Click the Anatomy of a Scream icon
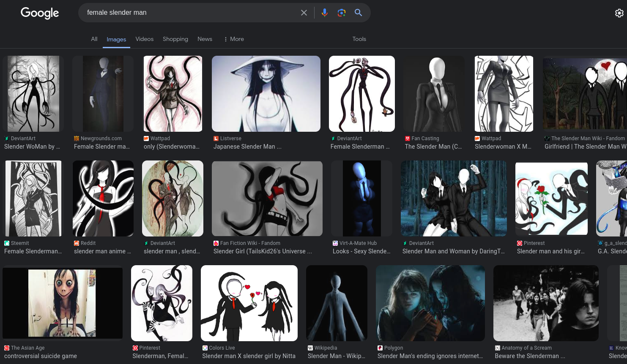The height and width of the screenshot is (364, 627). point(498,348)
